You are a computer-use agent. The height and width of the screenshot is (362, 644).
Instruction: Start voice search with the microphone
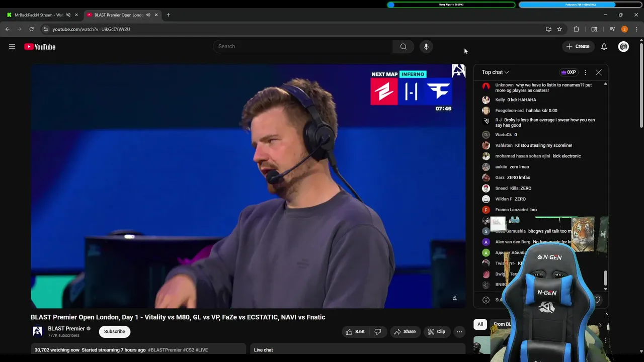[426, 46]
